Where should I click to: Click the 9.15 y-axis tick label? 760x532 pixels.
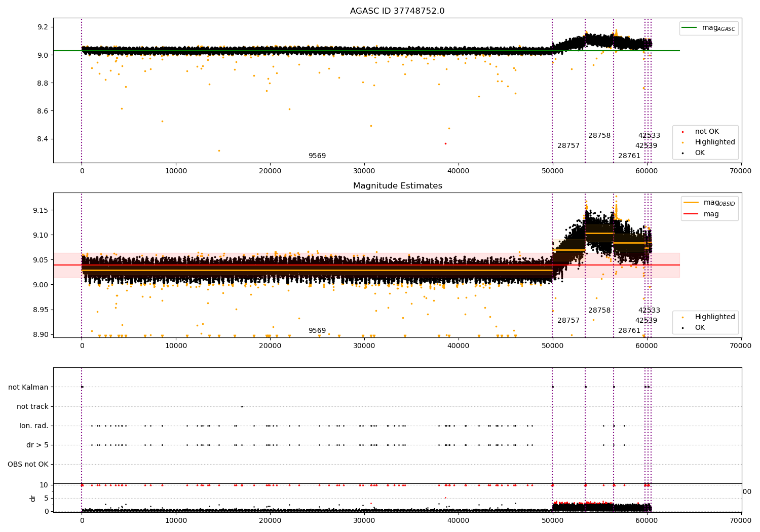[41, 211]
